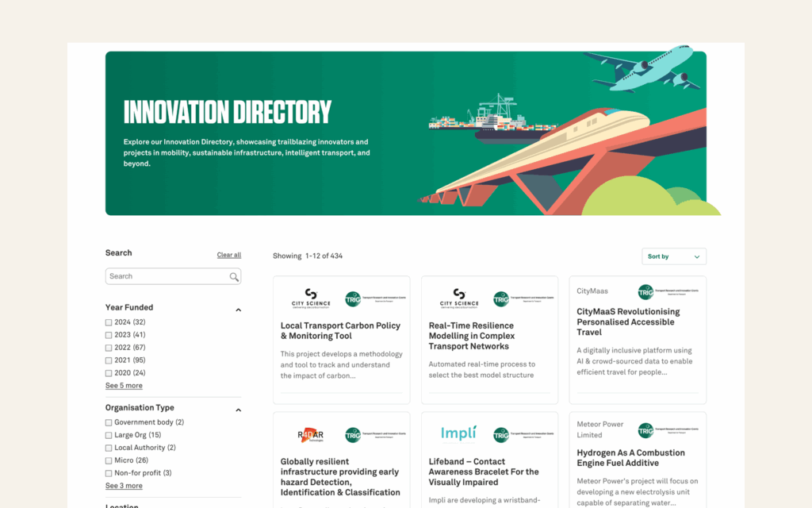Click the magnifier icon in the search box

pyautogui.click(x=234, y=276)
